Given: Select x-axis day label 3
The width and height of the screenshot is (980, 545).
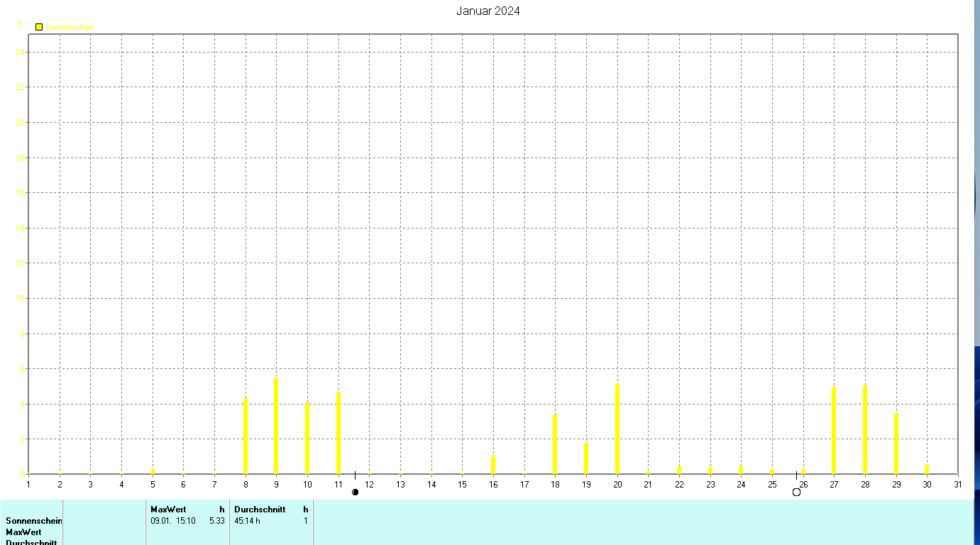Looking at the screenshot, I should point(91,485).
